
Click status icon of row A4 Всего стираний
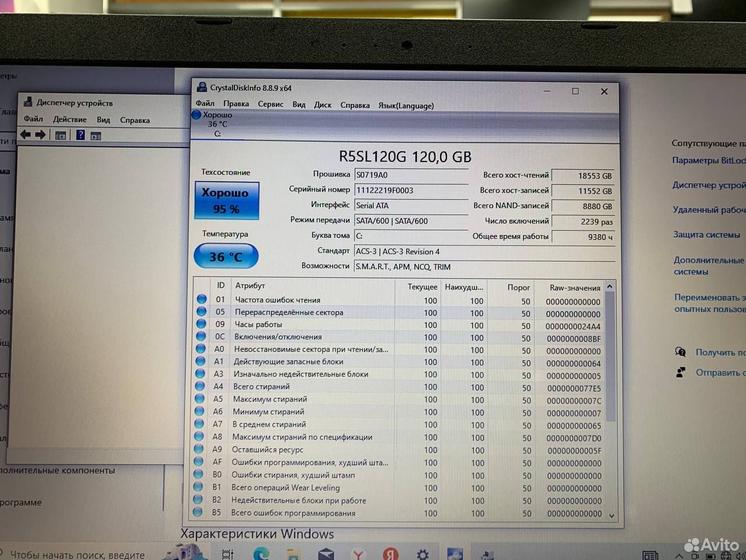[x=200, y=386]
